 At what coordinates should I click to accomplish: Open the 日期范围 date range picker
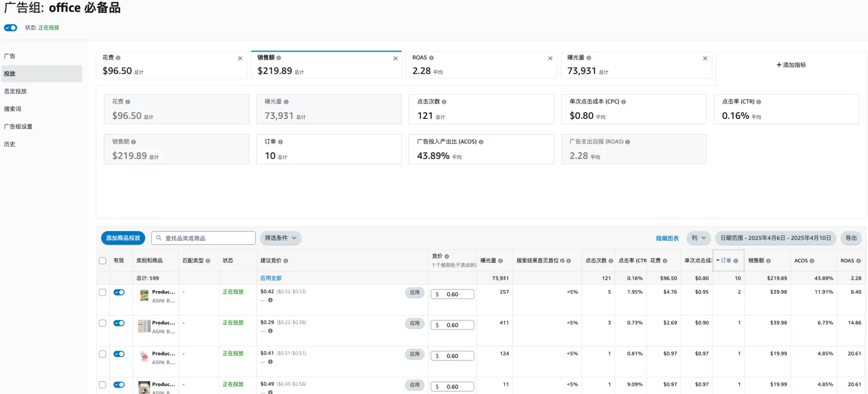coord(775,238)
